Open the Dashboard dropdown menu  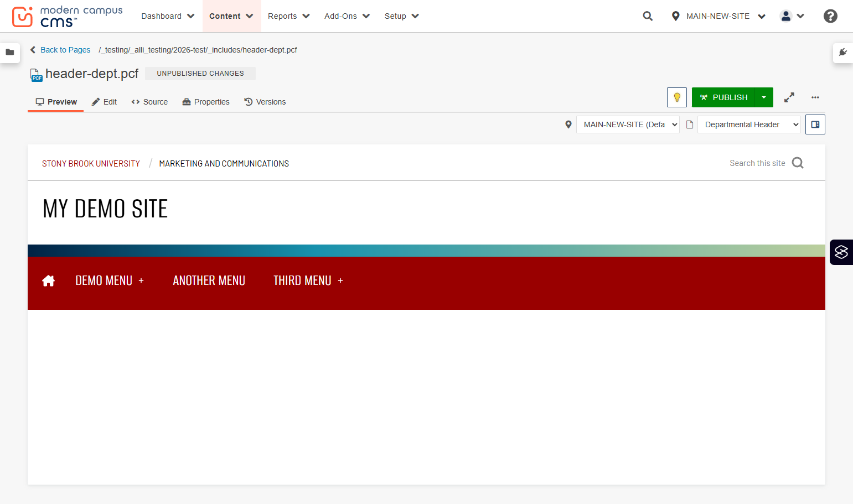coord(168,16)
